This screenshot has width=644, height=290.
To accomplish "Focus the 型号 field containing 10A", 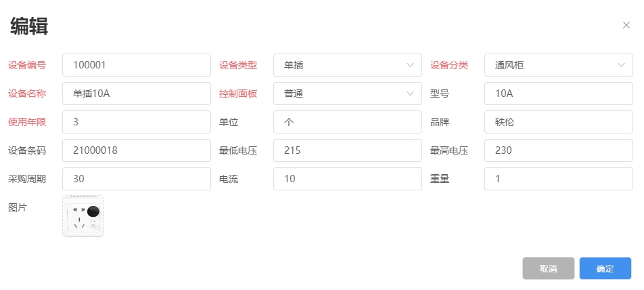I will (558, 94).
